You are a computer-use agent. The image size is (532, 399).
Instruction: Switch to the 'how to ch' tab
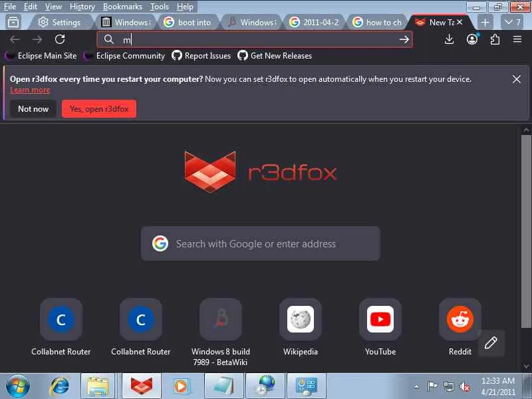(377, 23)
